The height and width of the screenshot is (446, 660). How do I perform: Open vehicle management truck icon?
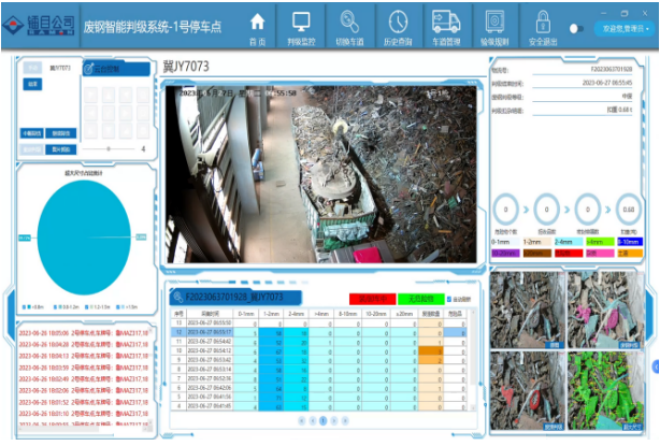(446, 23)
